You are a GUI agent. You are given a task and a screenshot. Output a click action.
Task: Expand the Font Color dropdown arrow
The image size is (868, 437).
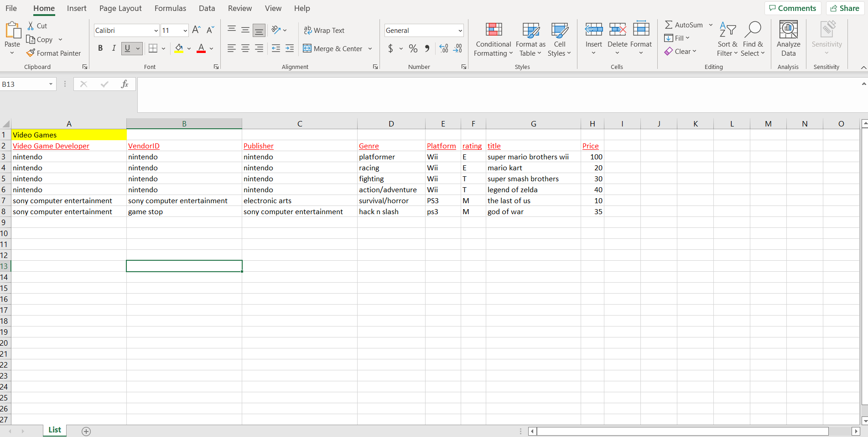pyautogui.click(x=211, y=48)
